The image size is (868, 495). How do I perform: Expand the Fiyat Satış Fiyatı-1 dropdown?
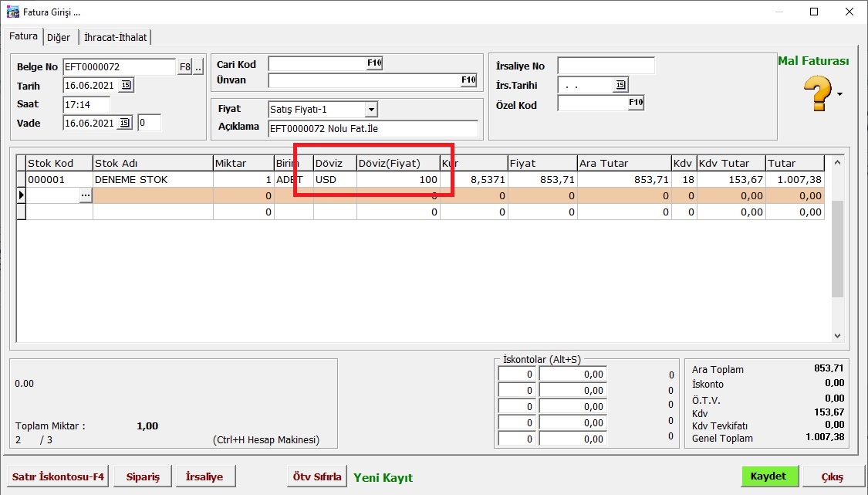tap(371, 110)
